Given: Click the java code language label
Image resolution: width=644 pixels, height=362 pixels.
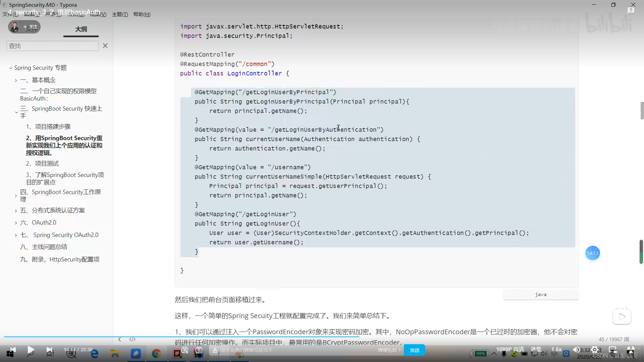Looking at the screenshot, I should coord(541,295).
